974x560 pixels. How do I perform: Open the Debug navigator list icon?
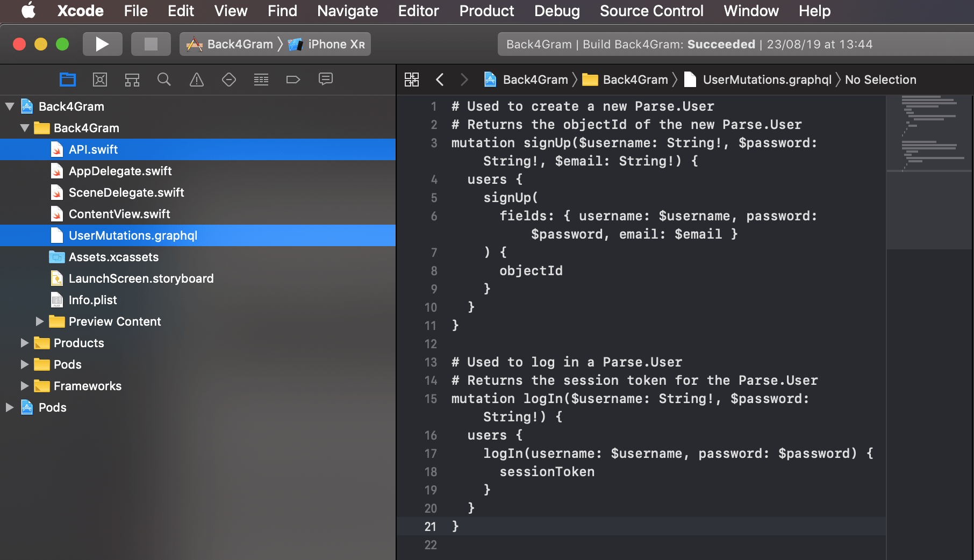pos(261,79)
